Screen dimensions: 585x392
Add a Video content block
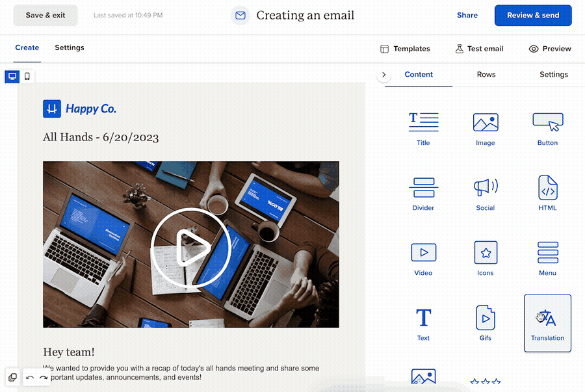pos(423,259)
